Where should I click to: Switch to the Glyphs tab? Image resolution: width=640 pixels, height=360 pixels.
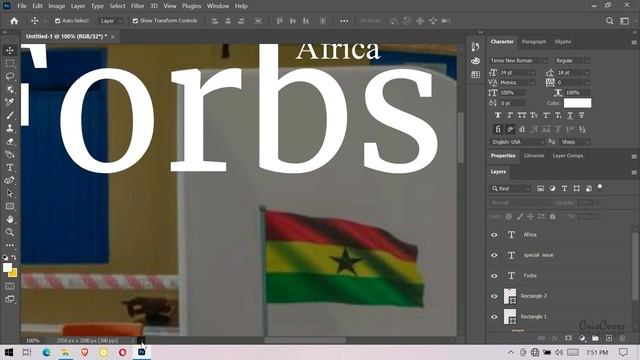(563, 42)
